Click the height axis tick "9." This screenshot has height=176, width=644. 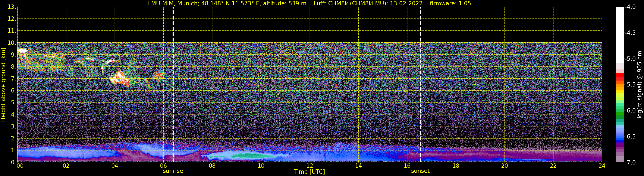pyautogui.click(x=13, y=55)
